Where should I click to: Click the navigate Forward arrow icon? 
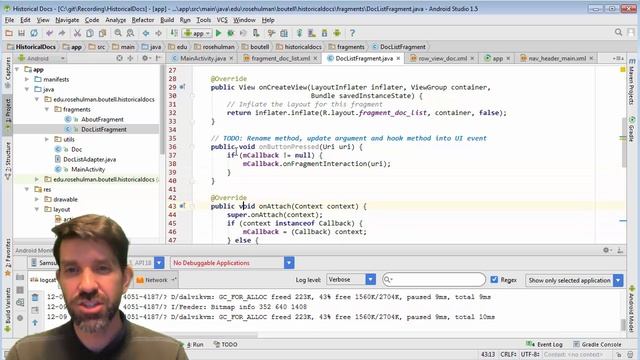tap(158, 33)
